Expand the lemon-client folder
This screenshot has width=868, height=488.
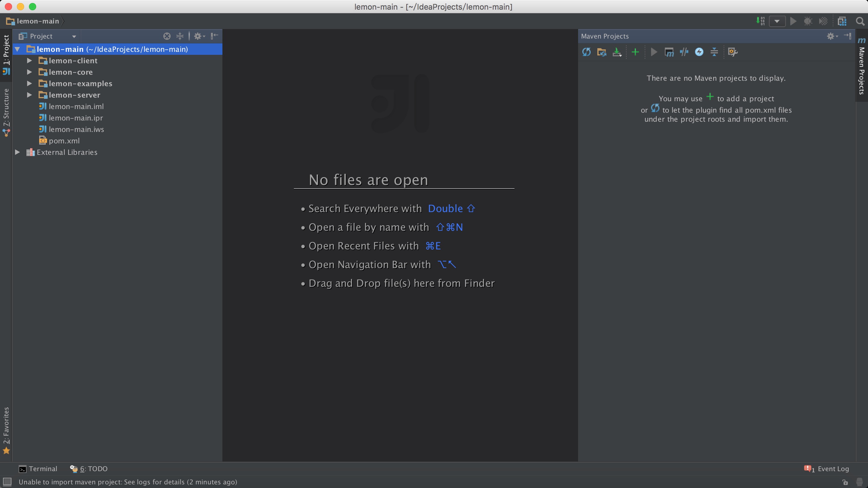click(x=29, y=61)
